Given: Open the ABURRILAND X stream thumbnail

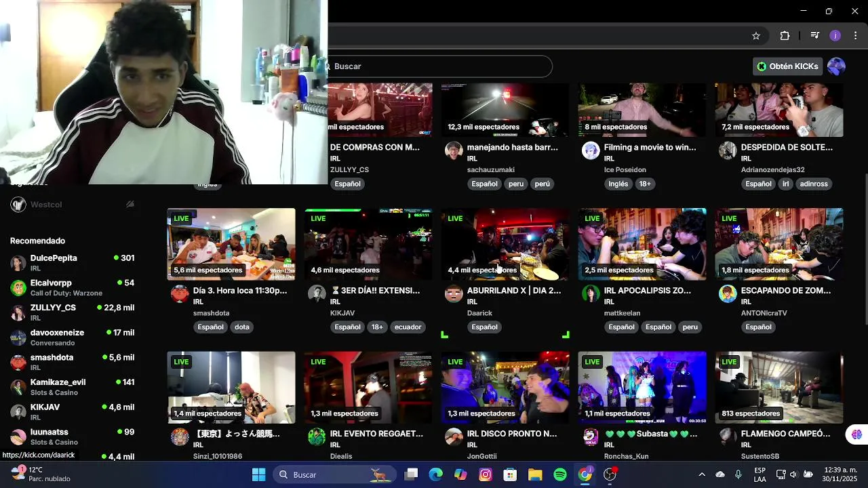Looking at the screenshot, I should click(x=505, y=244).
